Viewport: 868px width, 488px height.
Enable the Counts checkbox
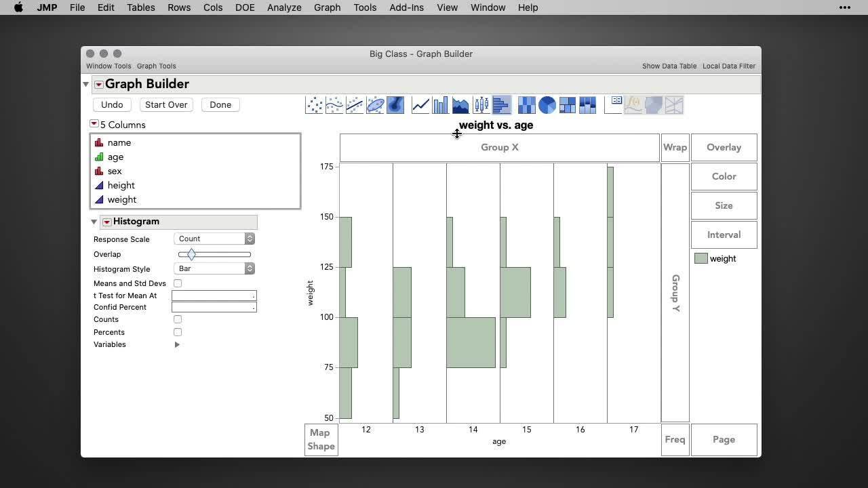point(178,319)
